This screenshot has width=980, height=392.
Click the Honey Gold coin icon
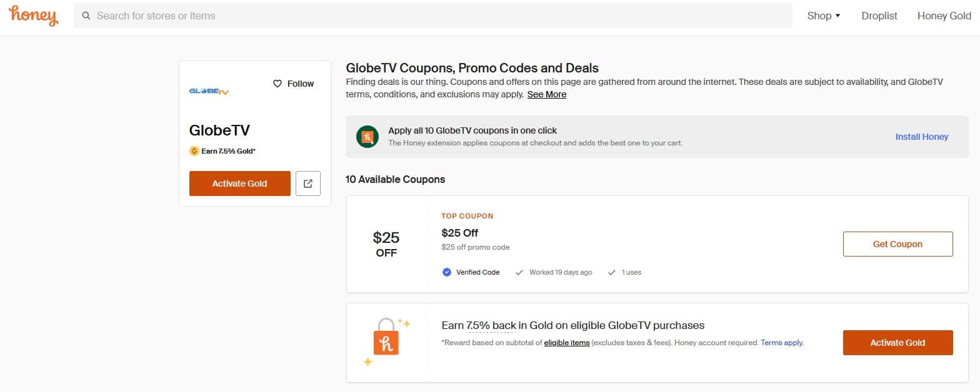(193, 150)
